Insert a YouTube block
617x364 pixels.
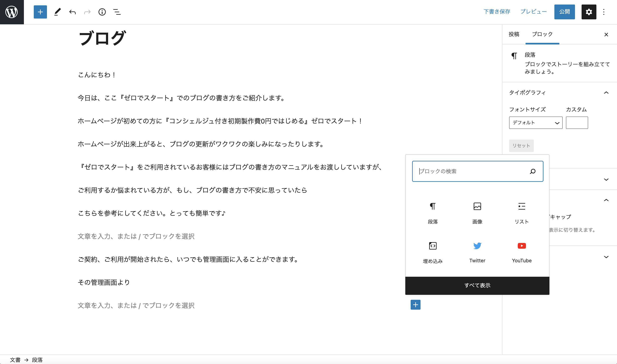(522, 252)
